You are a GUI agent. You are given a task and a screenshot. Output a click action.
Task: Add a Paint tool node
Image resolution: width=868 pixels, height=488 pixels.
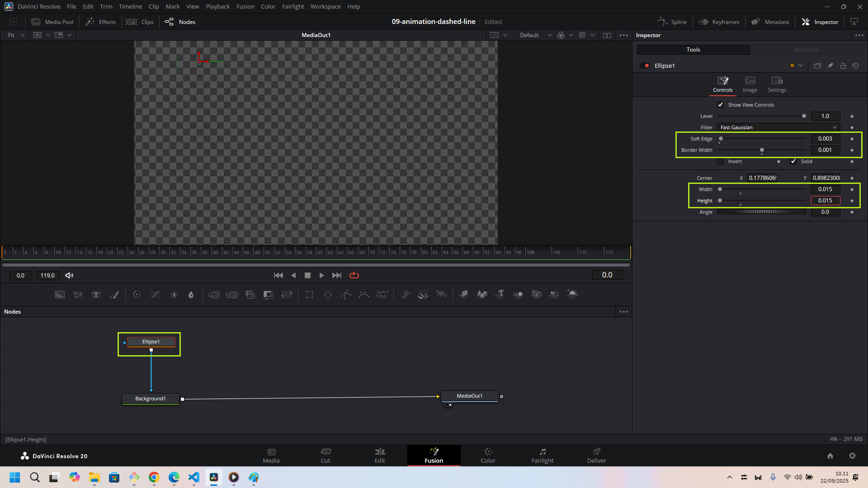pos(114,295)
